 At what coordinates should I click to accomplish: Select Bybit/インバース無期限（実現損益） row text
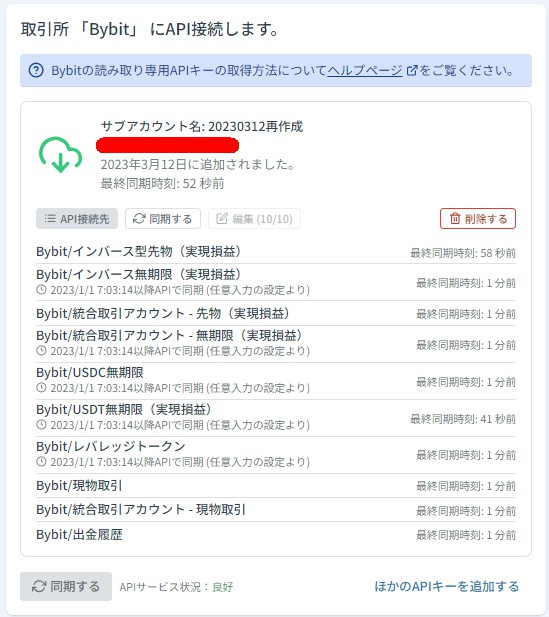[x=139, y=274]
